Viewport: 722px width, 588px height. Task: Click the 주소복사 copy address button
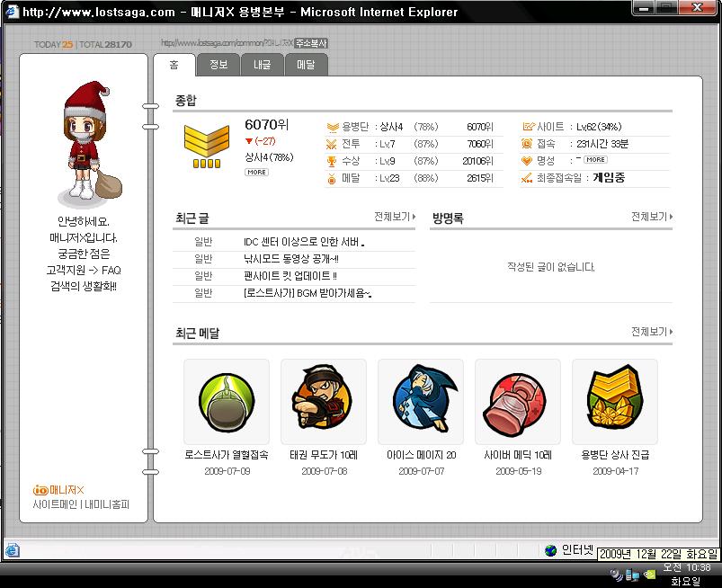click(x=311, y=43)
